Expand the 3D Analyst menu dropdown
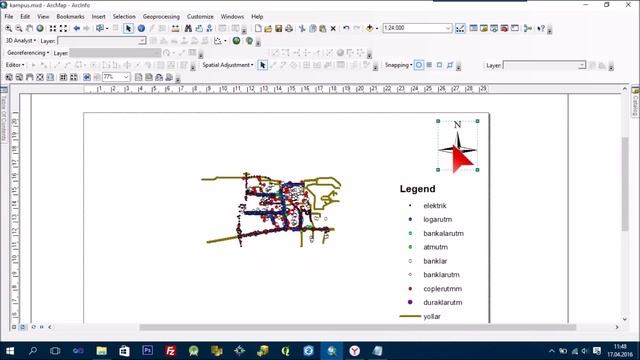The width and height of the screenshot is (640, 360). tap(20, 41)
